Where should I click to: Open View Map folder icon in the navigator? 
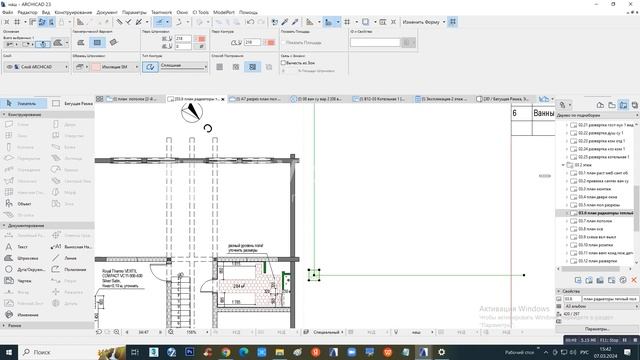pyautogui.click(x=611, y=105)
